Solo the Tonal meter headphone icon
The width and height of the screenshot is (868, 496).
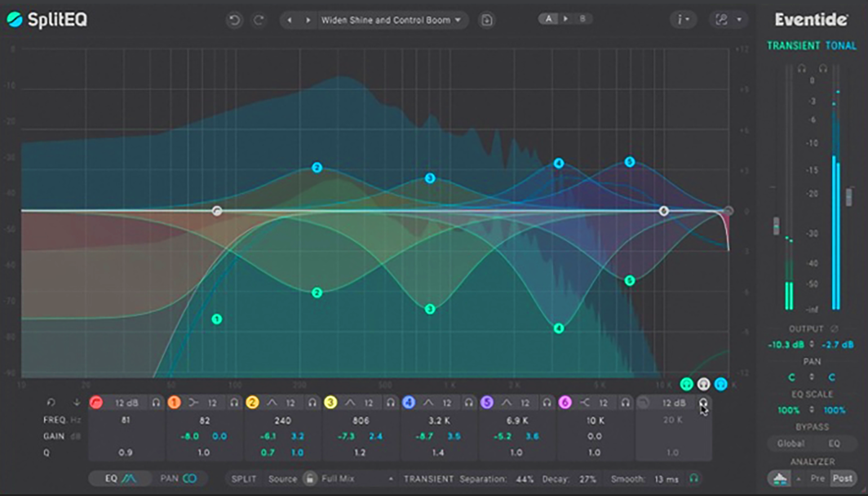point(823,69)
